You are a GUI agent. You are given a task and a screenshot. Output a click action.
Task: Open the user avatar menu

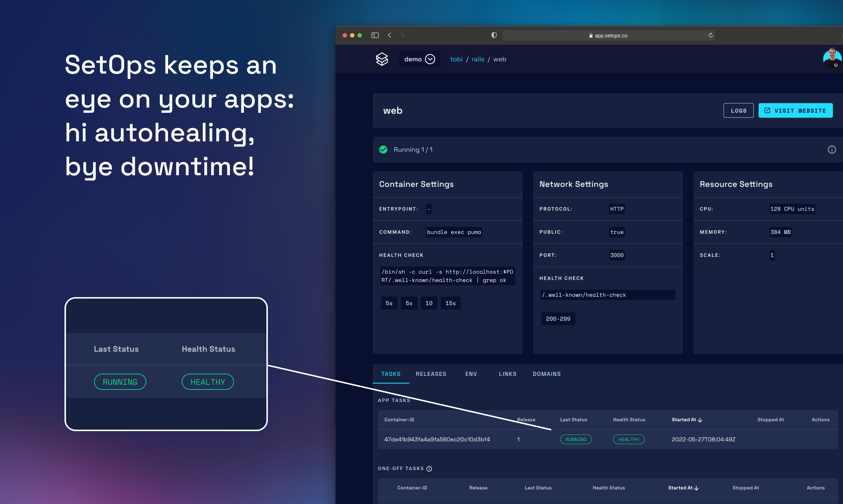(832, 58)
